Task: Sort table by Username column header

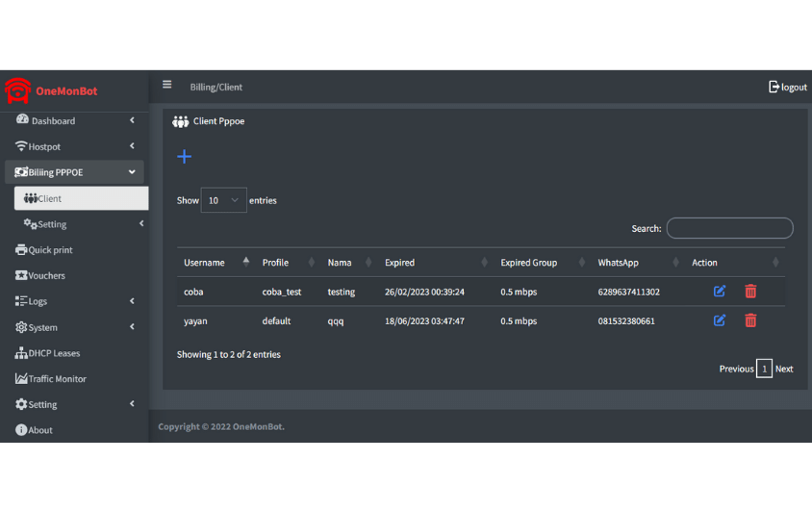Action: tap(205, 263)
